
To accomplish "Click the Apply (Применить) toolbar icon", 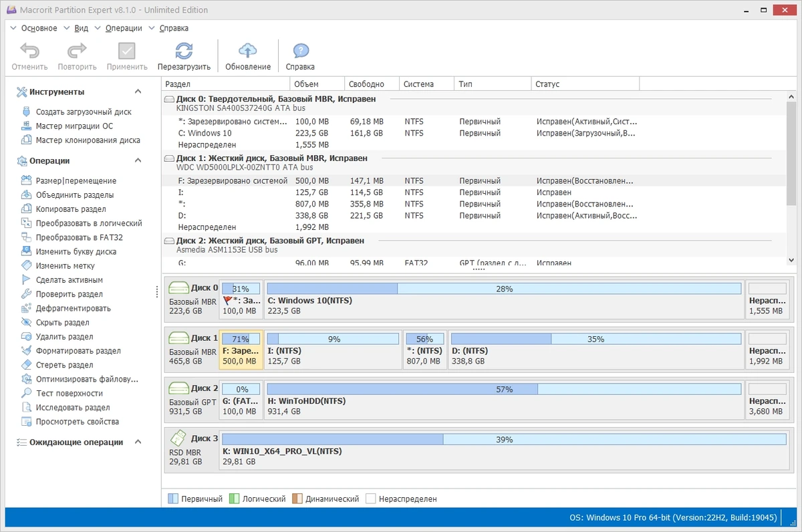I will pyautogui.click(x=127, y=51).
